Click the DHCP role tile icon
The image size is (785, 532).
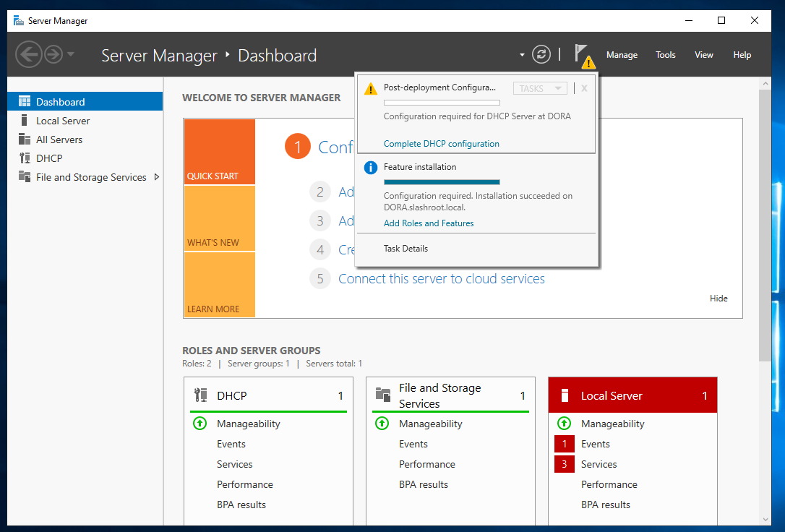(x=201, y=395)
